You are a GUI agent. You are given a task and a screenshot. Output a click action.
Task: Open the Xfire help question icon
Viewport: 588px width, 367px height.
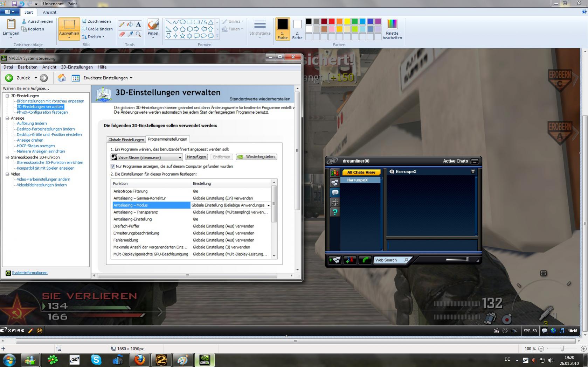click(335, 212)
